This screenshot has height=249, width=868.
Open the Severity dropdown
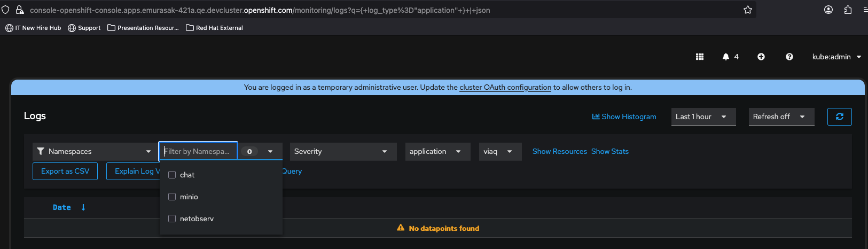(343, 151)
